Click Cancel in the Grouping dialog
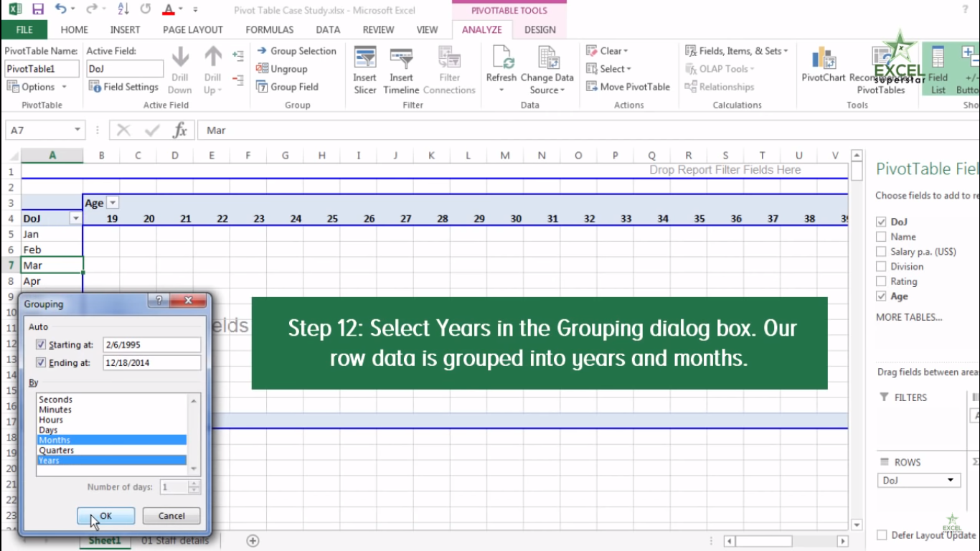Viewport: 980px width, 551px height. click(171, 516)
